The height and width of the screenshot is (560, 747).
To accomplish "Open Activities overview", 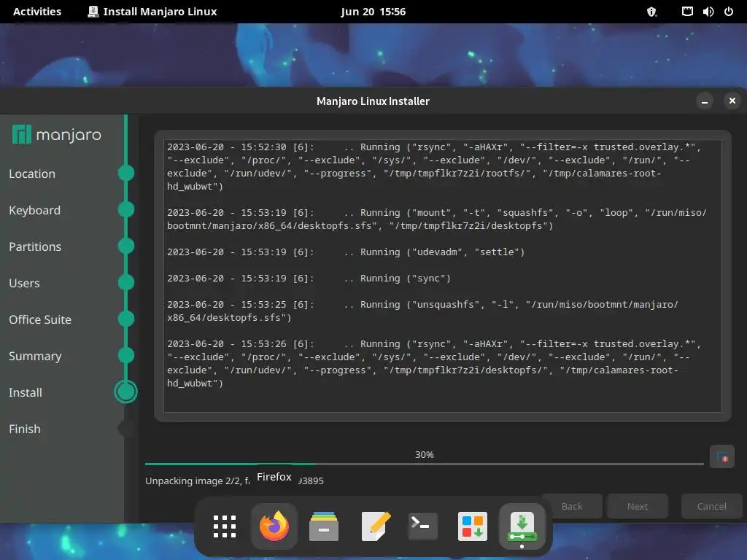I will click(37, 12).
